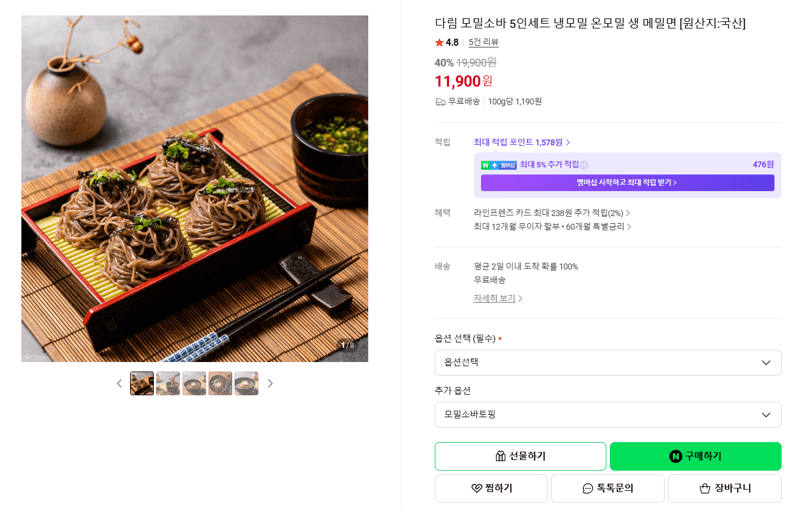
Task: Click 자세히 보기 delivery details link
Action: pos(497,298)
